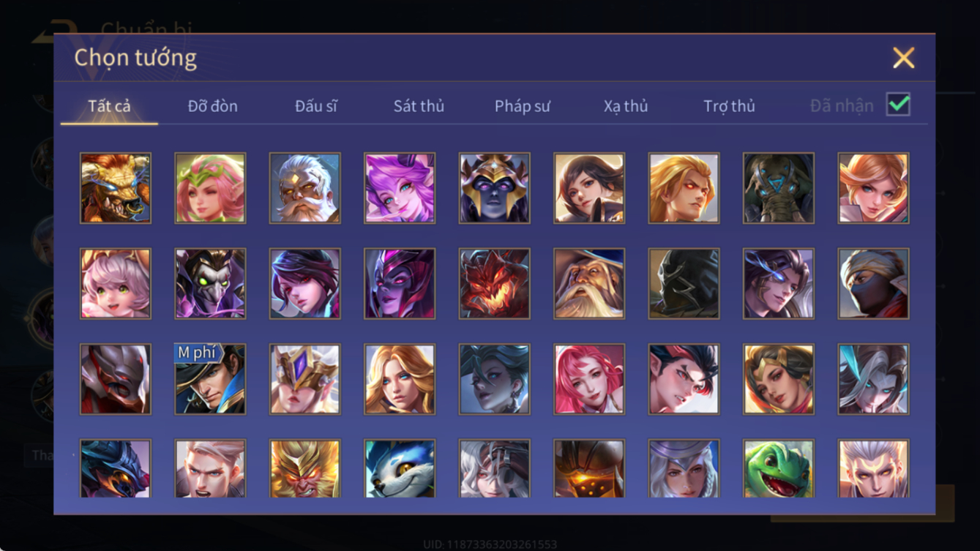Pick the white-bearded old man hero
Image resolution: width=980 pixels, height=551 pixels.
[305, 188]
